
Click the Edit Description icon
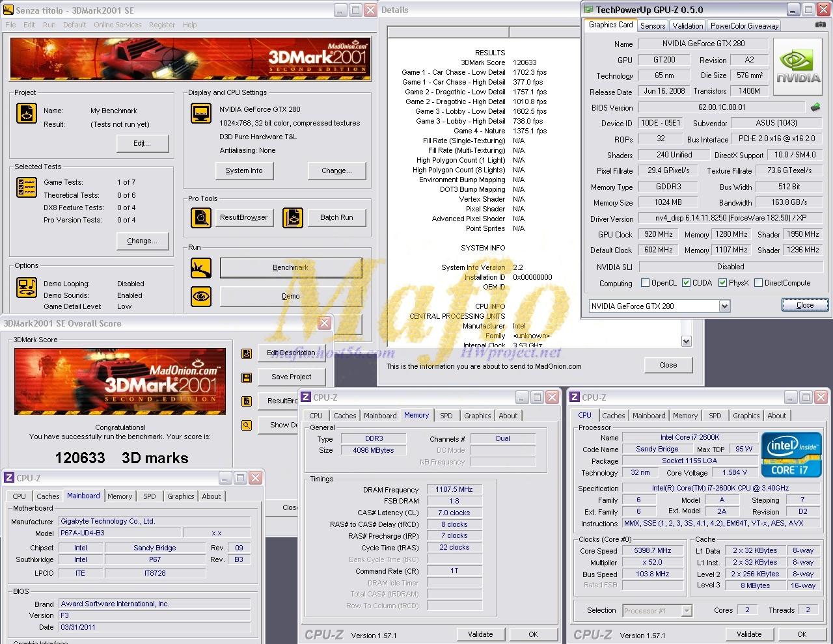[247, 354]
